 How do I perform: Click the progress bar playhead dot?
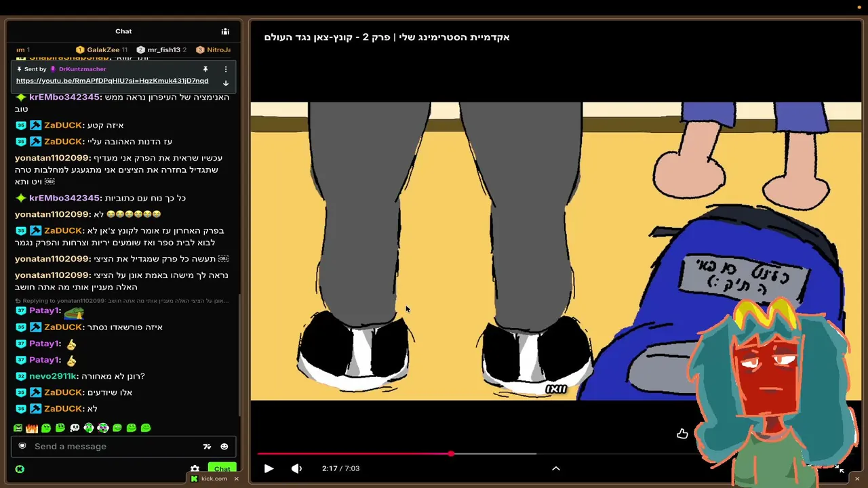point(451,453)
